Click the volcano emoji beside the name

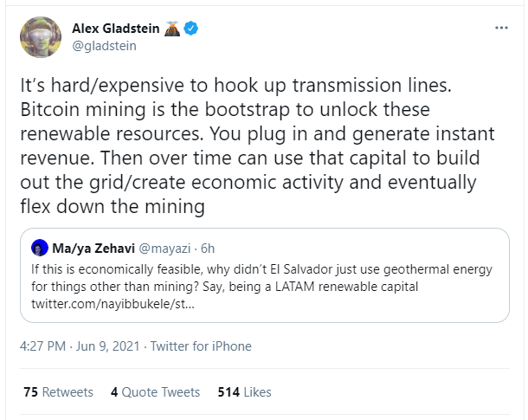pyautogui.click(x=171, y=29)
